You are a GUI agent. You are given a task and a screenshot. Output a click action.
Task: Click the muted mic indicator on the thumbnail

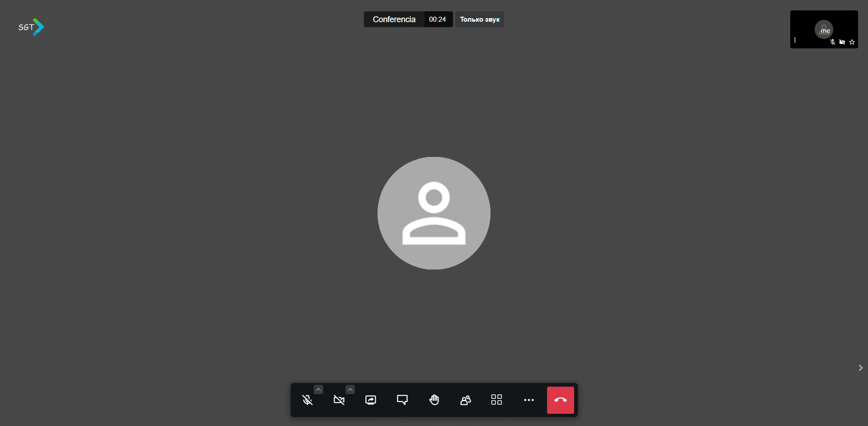tap(833, 42)
